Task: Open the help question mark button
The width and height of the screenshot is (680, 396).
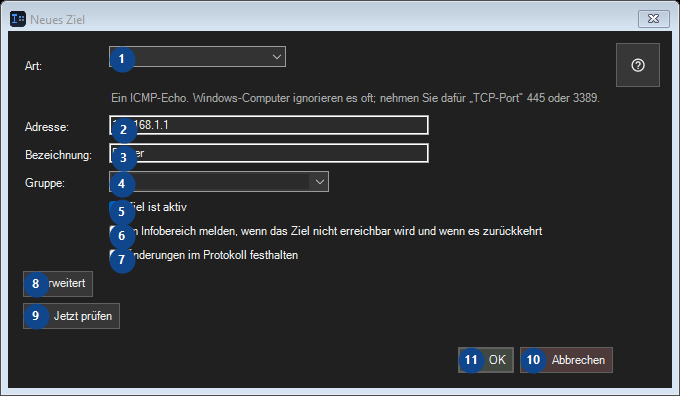Action: click(638, 65)
